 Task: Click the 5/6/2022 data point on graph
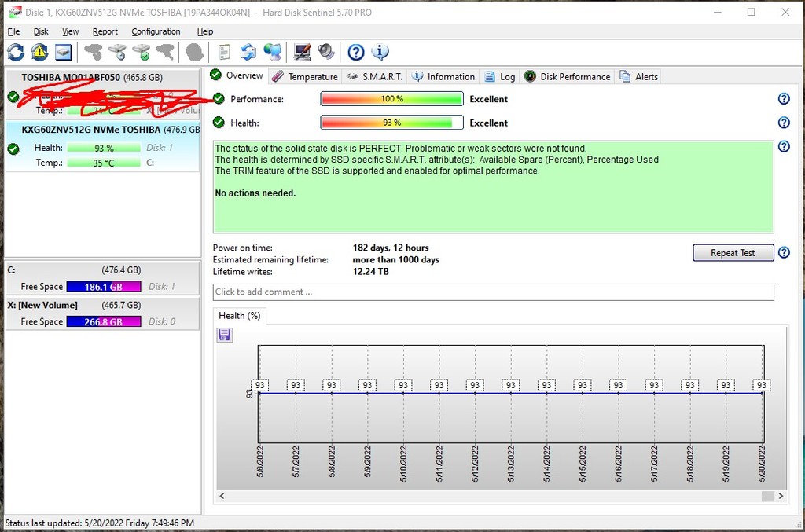[x=259, y=393]
